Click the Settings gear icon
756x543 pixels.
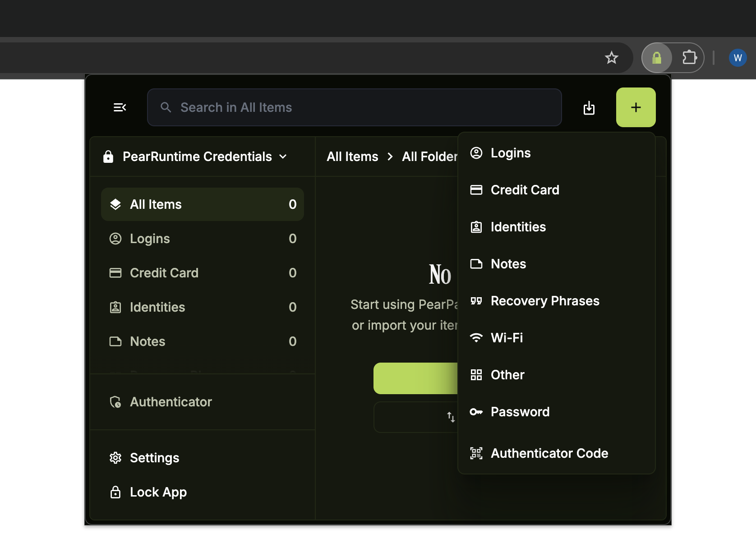115,458
